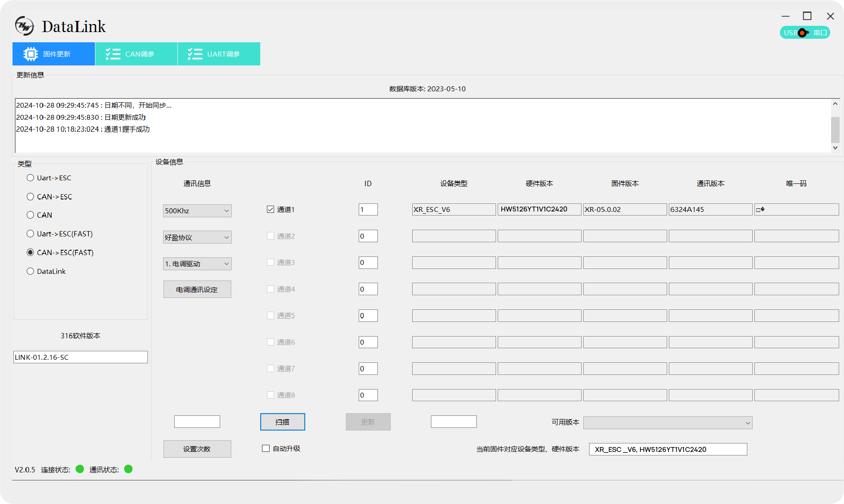Image resolution: width=844 pixels, height=504 pixels.
Task: Click the 扫描 scan button
Action: pos(283,422)
